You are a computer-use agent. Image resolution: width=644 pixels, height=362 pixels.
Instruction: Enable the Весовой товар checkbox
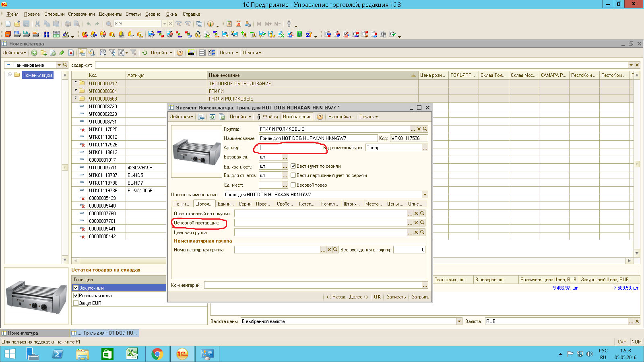[293, 185]
